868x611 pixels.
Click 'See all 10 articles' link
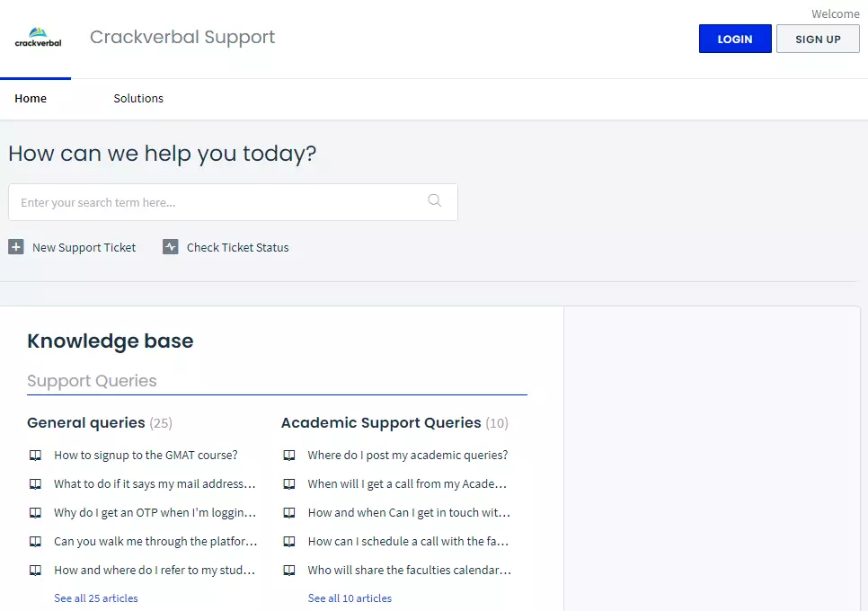coord(350,598)
